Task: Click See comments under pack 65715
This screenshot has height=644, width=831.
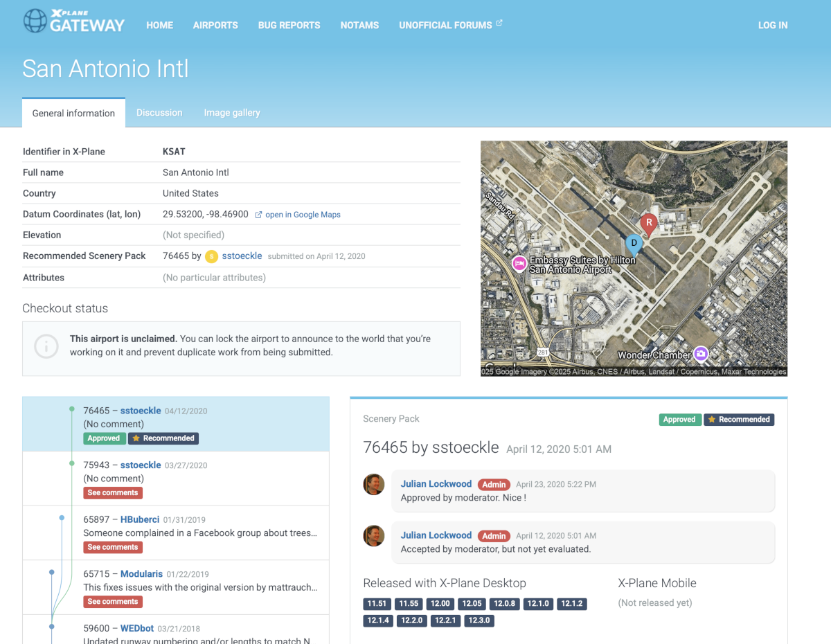Action: tap(113, 602)
